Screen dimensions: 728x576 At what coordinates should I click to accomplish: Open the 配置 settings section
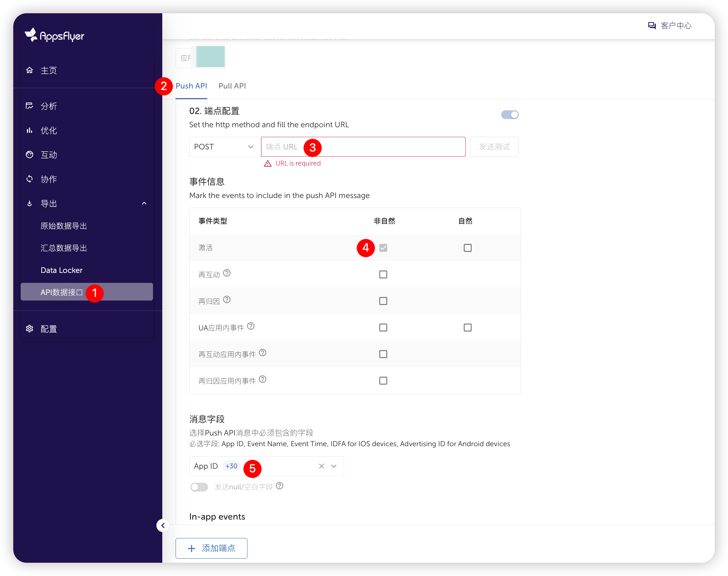click(x=48, y=329)
